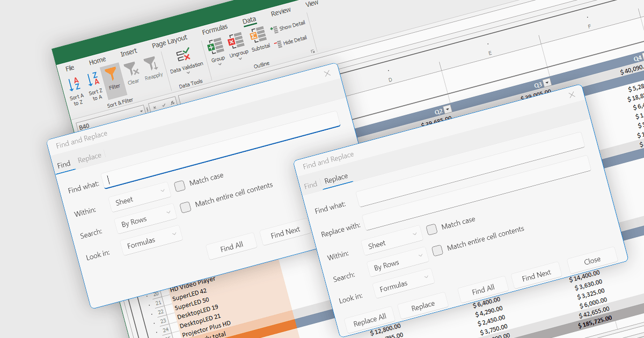This screenshot has width=644, height=338.
Task: Click the Clear filter icon
Action: 131,70
